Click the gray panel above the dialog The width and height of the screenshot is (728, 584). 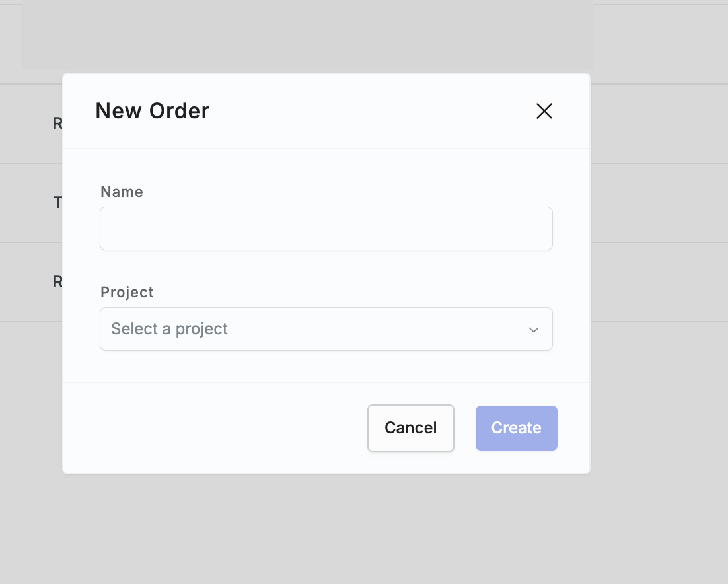point(308,35)
